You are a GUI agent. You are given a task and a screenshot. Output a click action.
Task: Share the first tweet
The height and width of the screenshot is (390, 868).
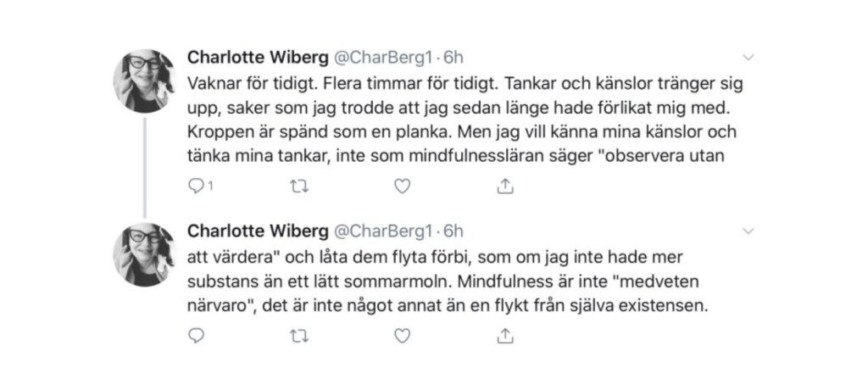tap(504, 186)
